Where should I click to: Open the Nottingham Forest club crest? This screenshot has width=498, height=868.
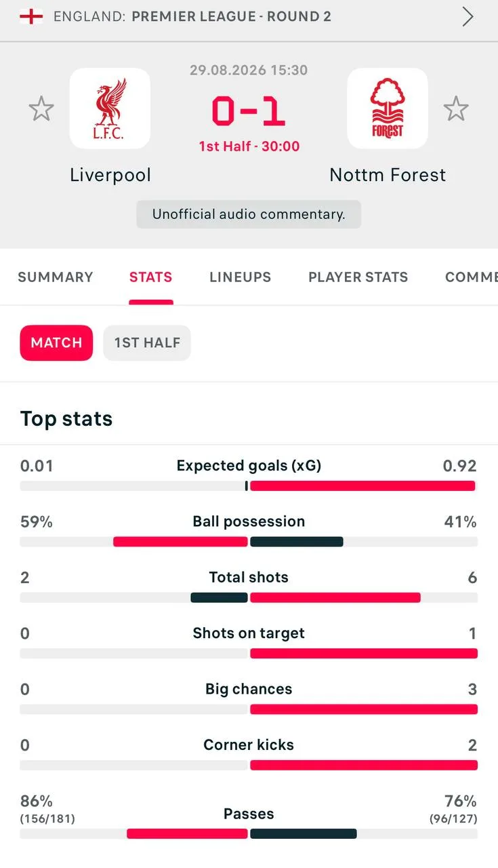click(x=388, y=108)
